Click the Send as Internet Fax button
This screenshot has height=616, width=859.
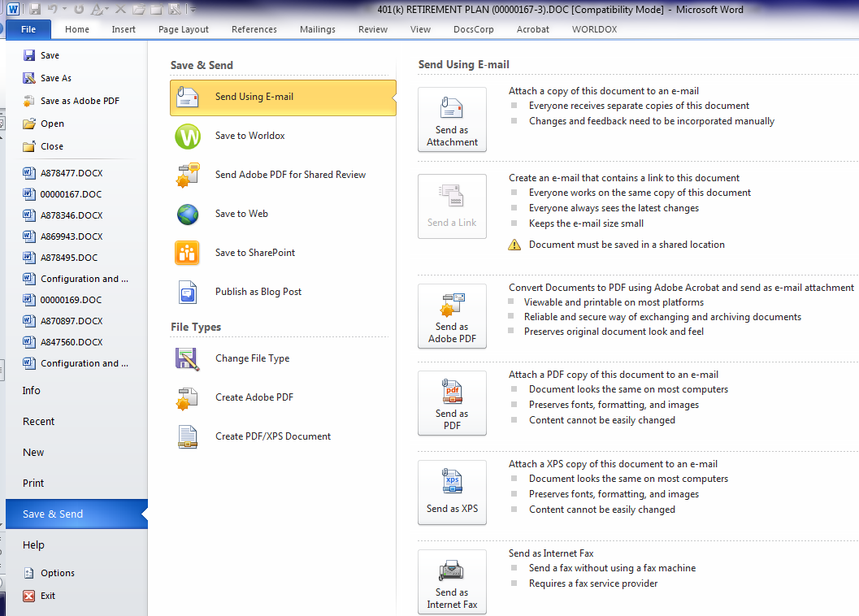452,582
